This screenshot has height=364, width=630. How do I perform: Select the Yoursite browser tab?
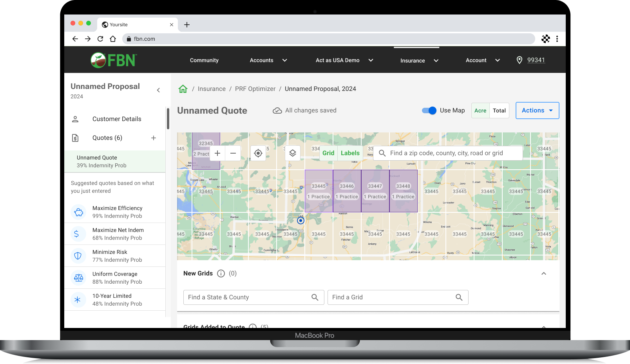(137, 25)
